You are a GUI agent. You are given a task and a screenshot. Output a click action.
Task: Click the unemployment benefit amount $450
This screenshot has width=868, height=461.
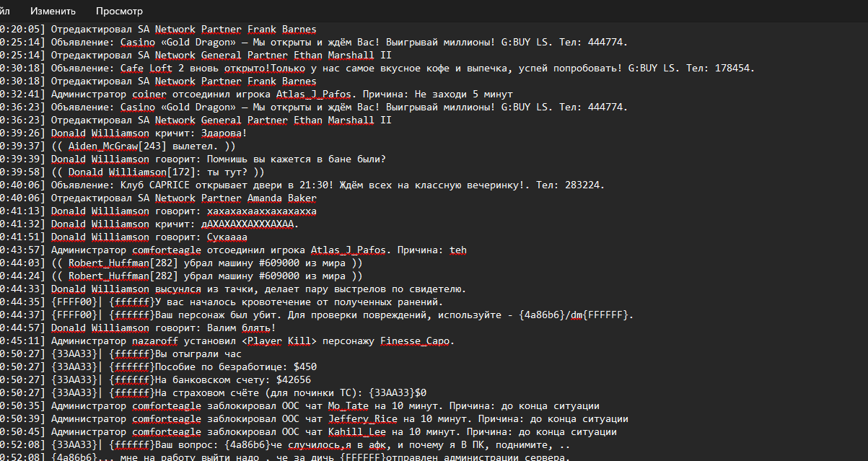pos(305,367)
